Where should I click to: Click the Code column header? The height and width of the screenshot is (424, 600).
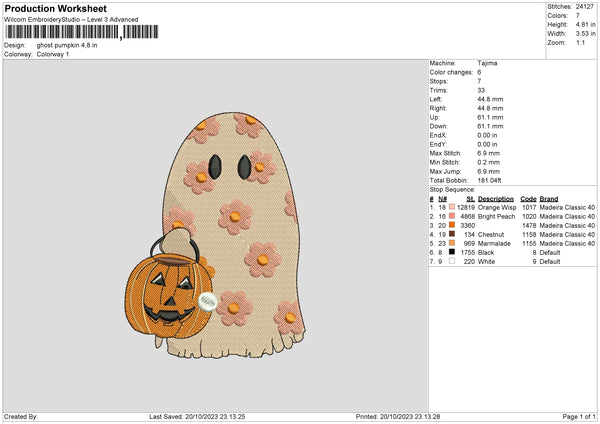coord(528,199)
